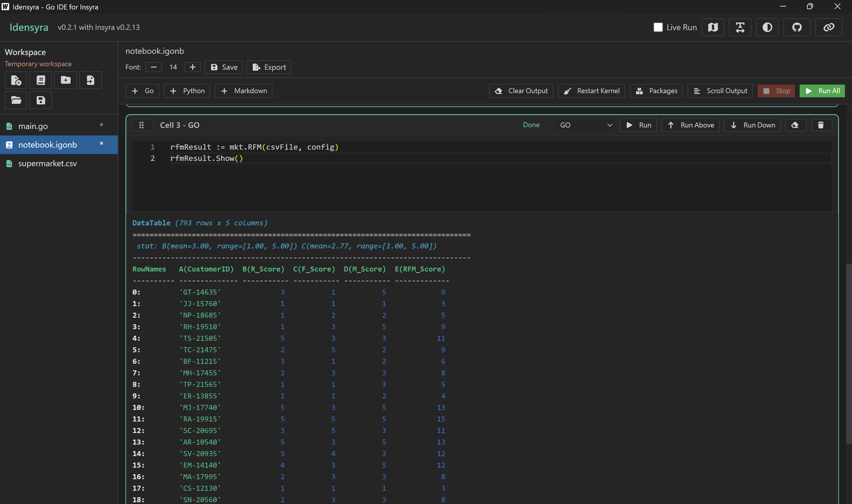This screenshot has height=504, width=852.
Task: Click the new notebook icon in Workspace
Action: coord(41,80)
